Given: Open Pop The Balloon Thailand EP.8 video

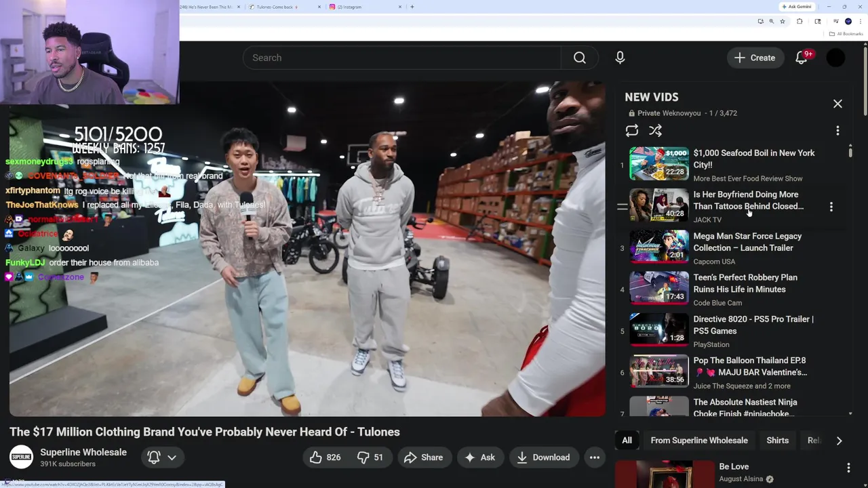Looking at the screenshot, I should point(749,366).
